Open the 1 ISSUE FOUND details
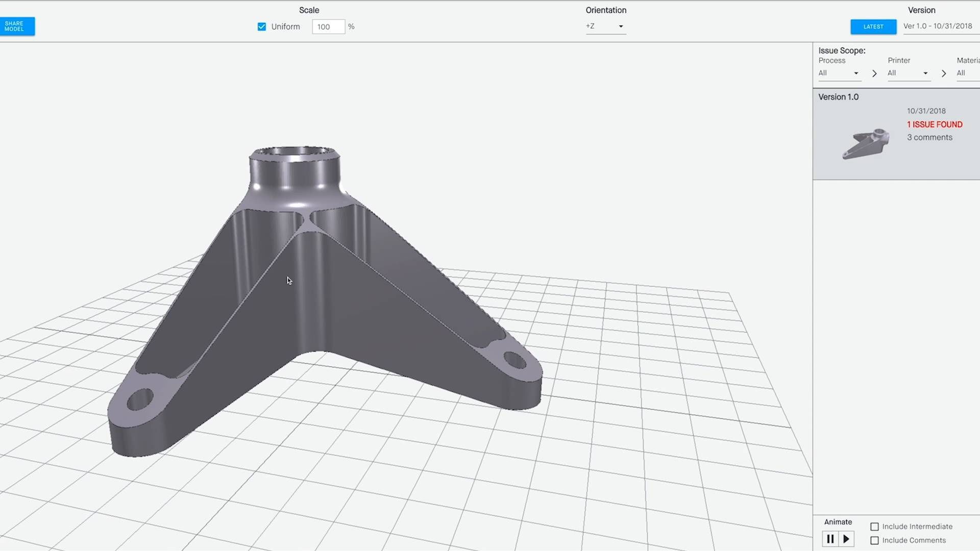980x551 pixels. click(934, 124)
